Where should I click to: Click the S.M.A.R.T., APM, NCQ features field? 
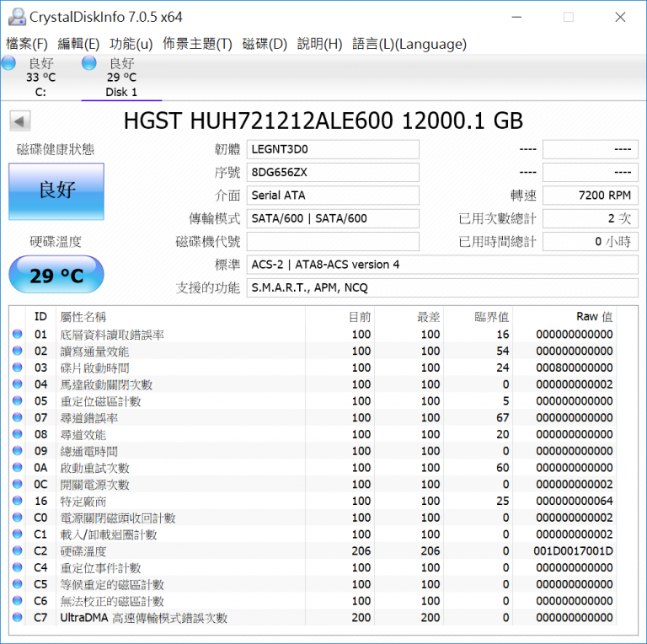tap(442, 287)
